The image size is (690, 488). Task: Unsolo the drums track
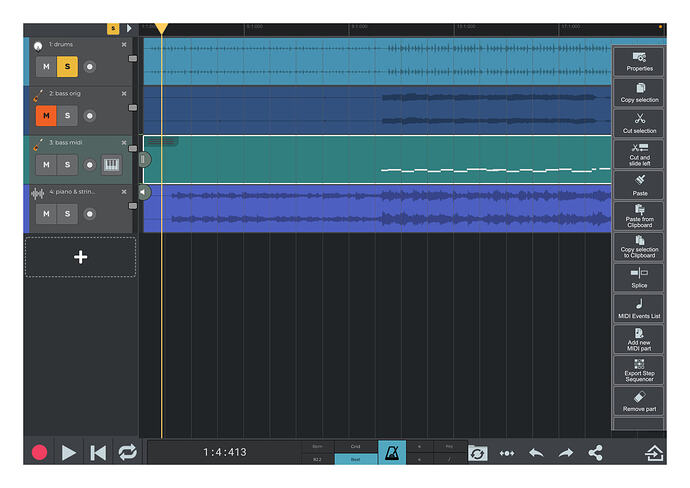(67, 66)
